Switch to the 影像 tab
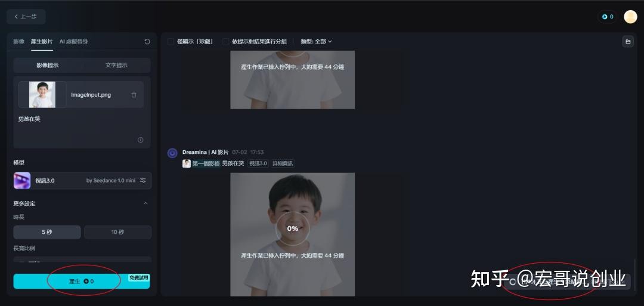This screenshot has width=644, height=306. [x=19, y=42]
